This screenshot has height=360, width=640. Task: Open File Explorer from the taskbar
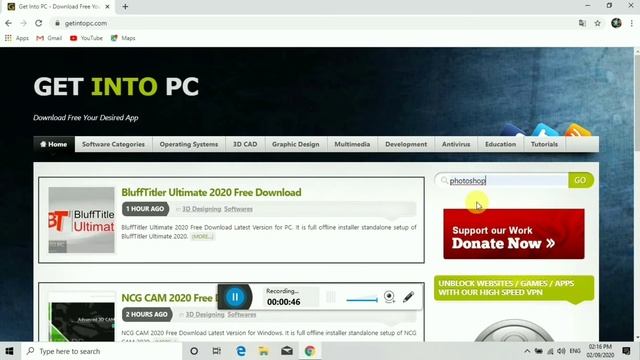(264, 351)
